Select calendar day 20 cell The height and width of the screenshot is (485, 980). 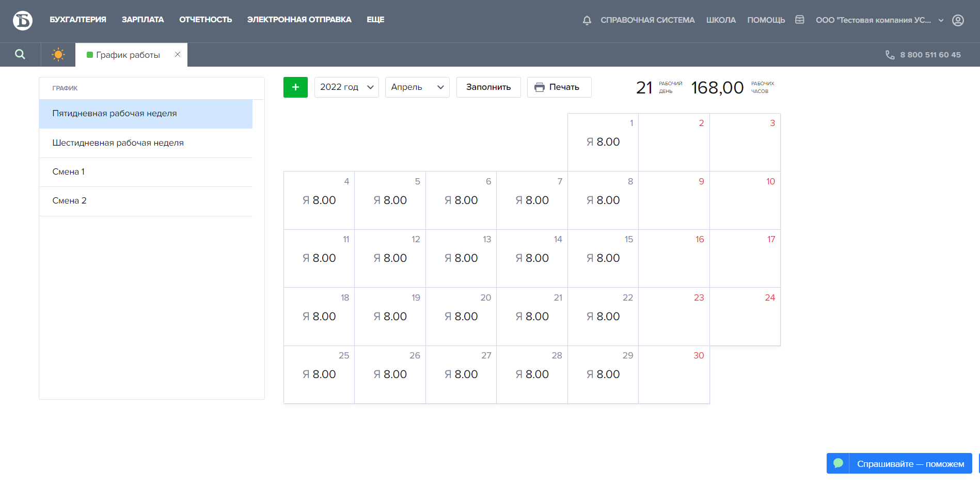pos(461,317)
